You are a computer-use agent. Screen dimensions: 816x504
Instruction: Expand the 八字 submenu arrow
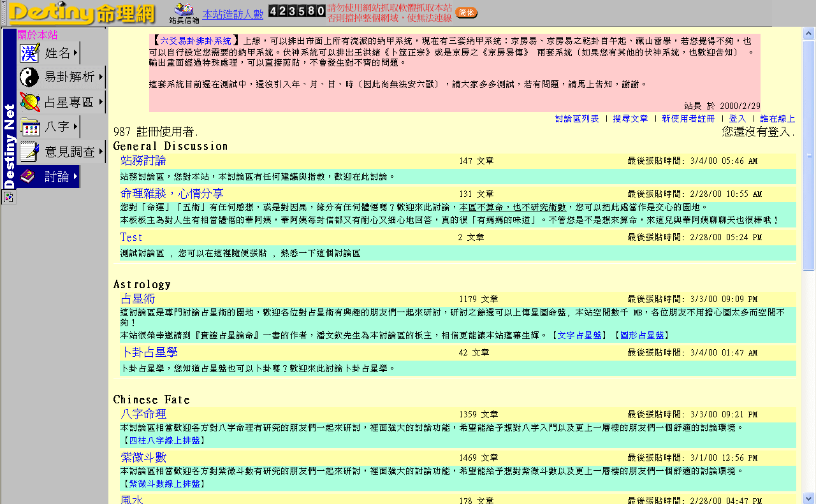pyautogui.click(x=75, y=127)
